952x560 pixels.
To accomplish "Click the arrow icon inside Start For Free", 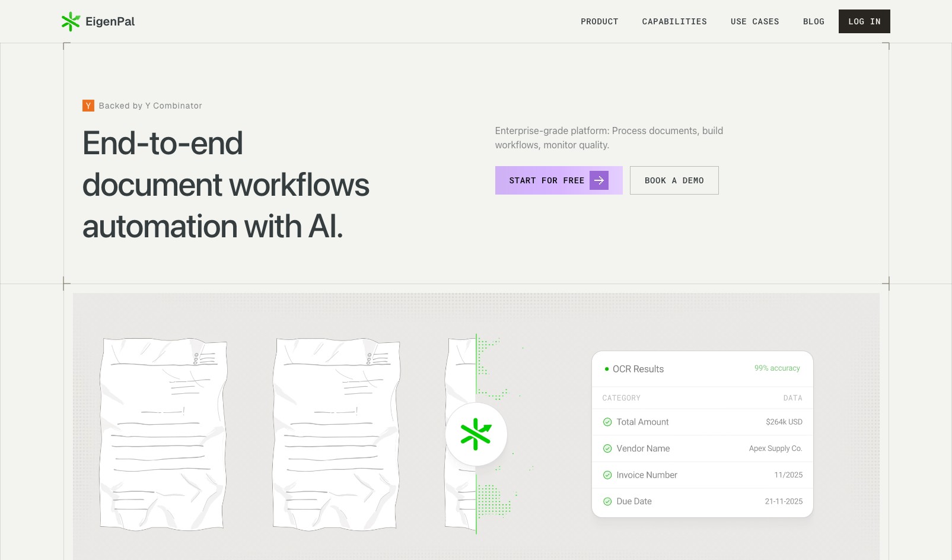I will click(x=598, y=180).
